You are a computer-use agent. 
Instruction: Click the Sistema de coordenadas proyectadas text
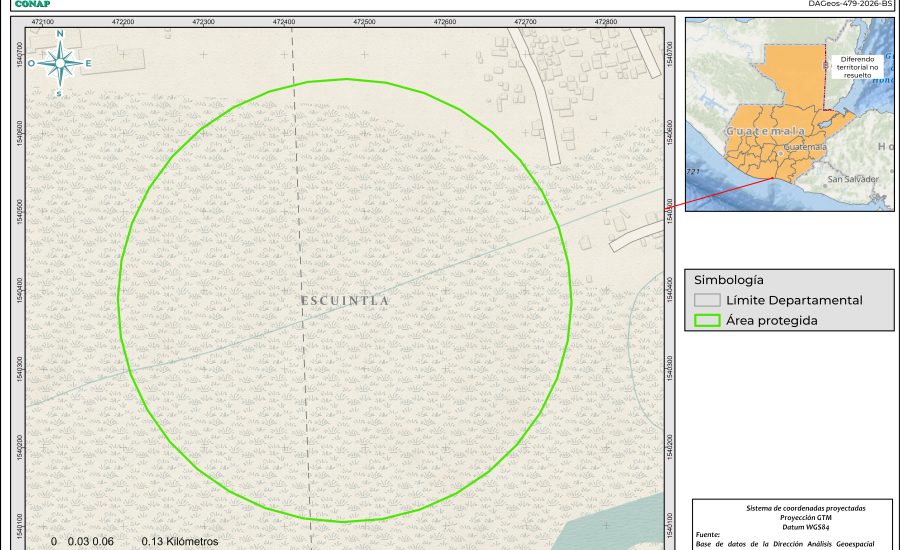(793, 508)
